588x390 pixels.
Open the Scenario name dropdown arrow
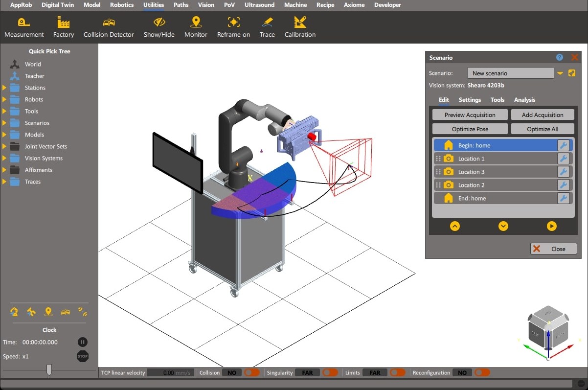point(560,73)
